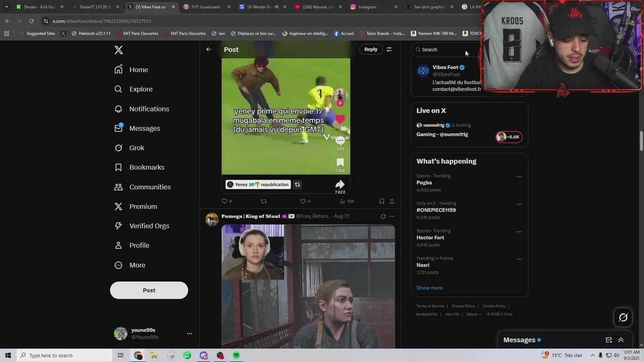Open more options for Hector Fort trend
Viewport: 644px width, 362px height.
click(x=519, y=232)
